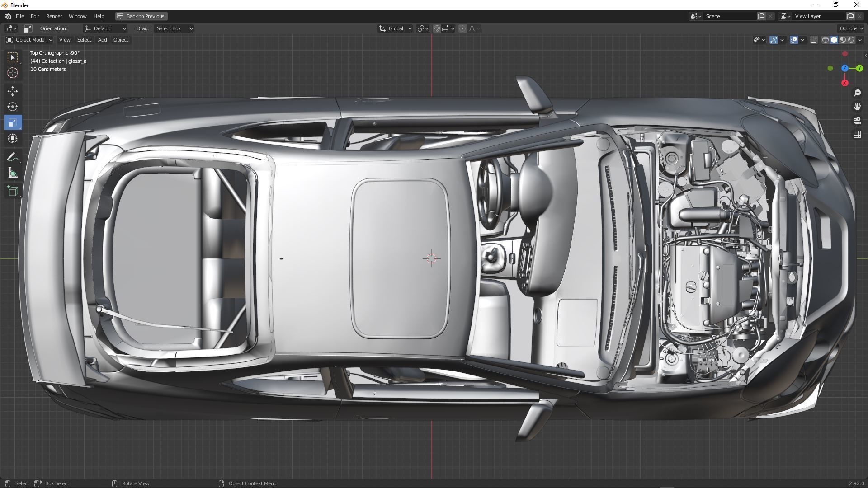Open the viewport Select menu
This screenshot has height=488, width=868.
(84, 40)
